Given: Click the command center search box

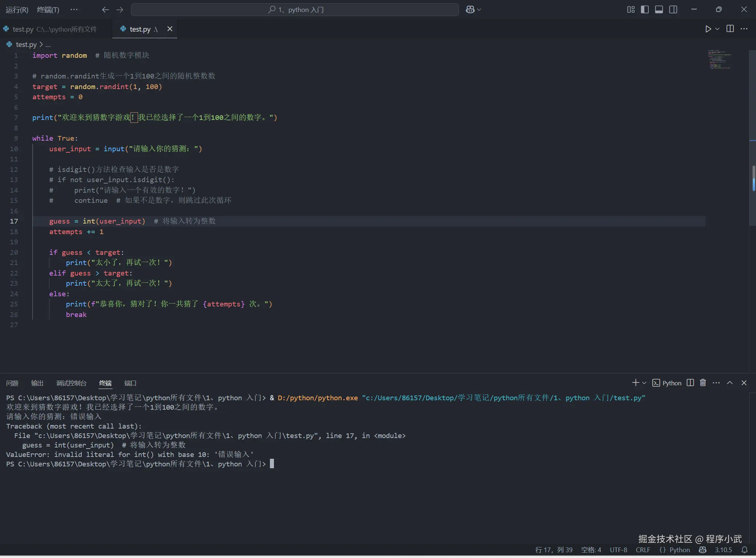Looking at the screenshot, I should coord(295,10).
